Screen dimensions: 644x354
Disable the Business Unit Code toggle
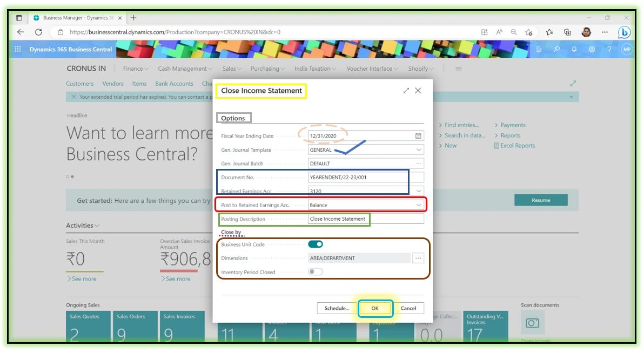coord(315,244)
